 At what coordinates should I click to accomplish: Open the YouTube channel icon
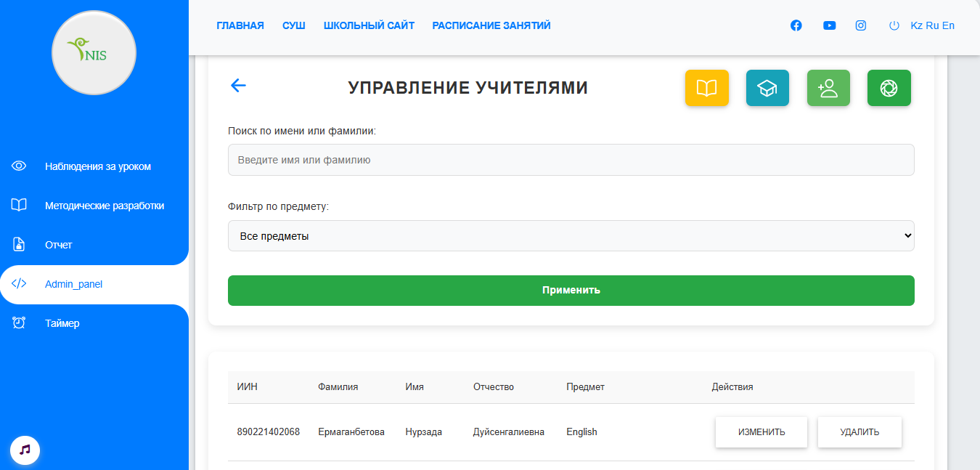pyautogui.click(x=829, y=25)
